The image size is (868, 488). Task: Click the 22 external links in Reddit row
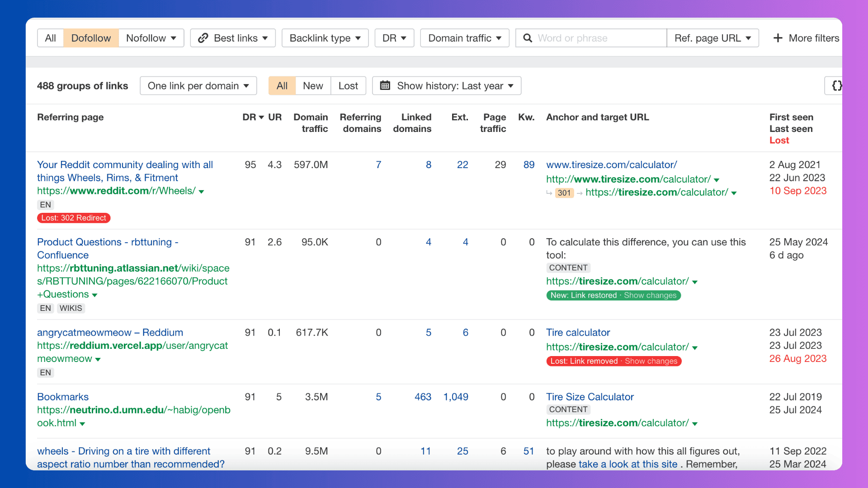(462, 164)
